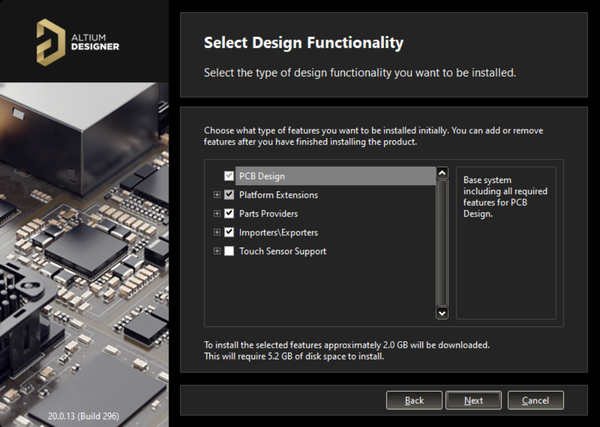
Task: Click the Back button
Action: [x=414, y=400]
